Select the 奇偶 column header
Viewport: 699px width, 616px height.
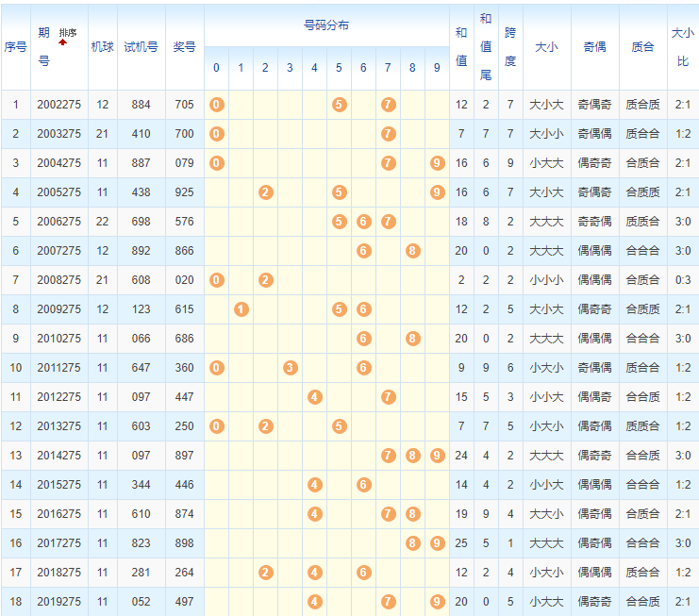(594, 46)
